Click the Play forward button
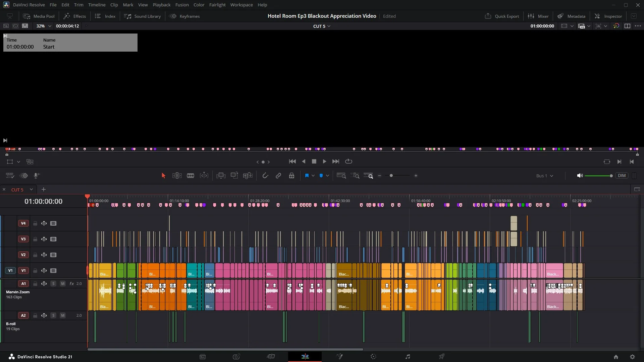This screenshot has height=362, width=644. click(x=324, y=162)
